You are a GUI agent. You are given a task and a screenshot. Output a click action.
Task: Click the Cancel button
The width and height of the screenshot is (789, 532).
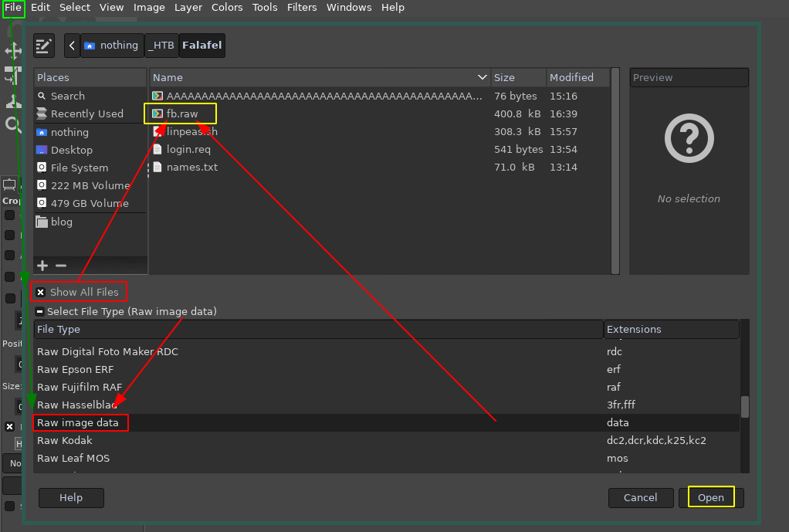click(x=640, y=498)
